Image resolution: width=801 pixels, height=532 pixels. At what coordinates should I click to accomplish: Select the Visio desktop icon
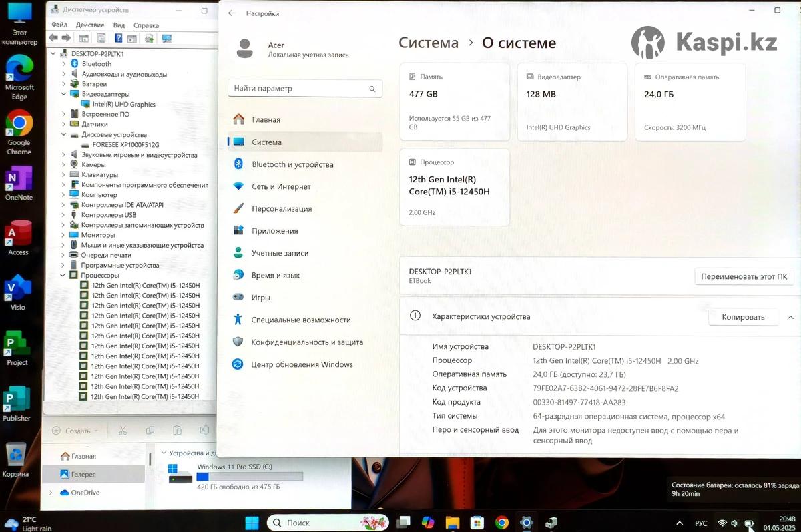(18, 292)
